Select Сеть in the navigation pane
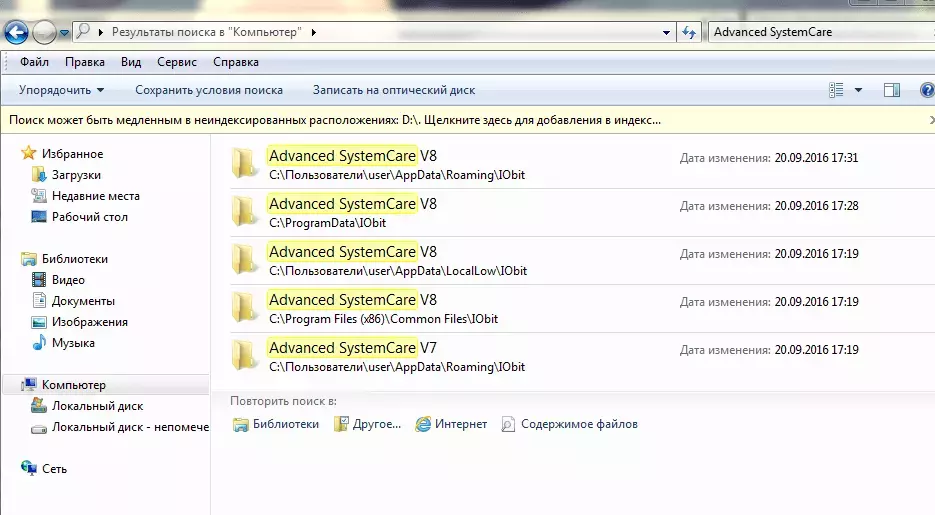935x515 pixels. pyautogui.click(x=54, y=469)
